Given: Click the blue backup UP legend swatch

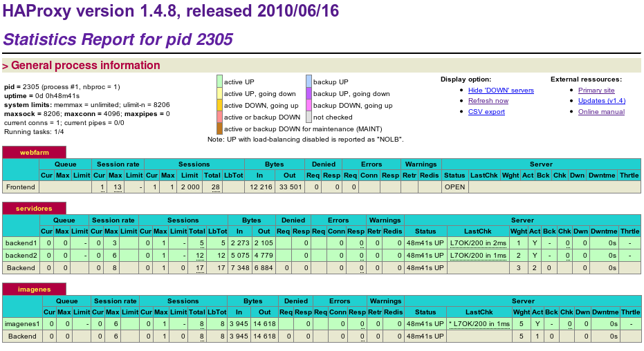Looking at the screenshot, I should 309,82.
